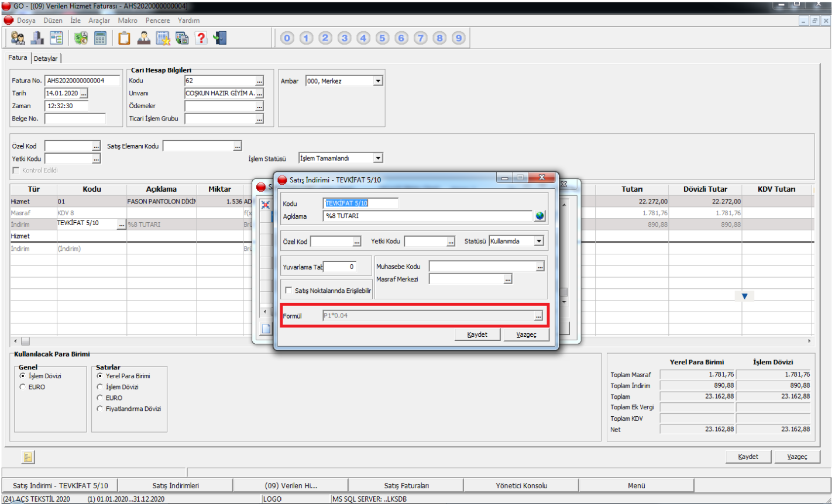
Task: Click Kaydet in the Satış İndirimi dialog
Action: [x=477, y=334]
